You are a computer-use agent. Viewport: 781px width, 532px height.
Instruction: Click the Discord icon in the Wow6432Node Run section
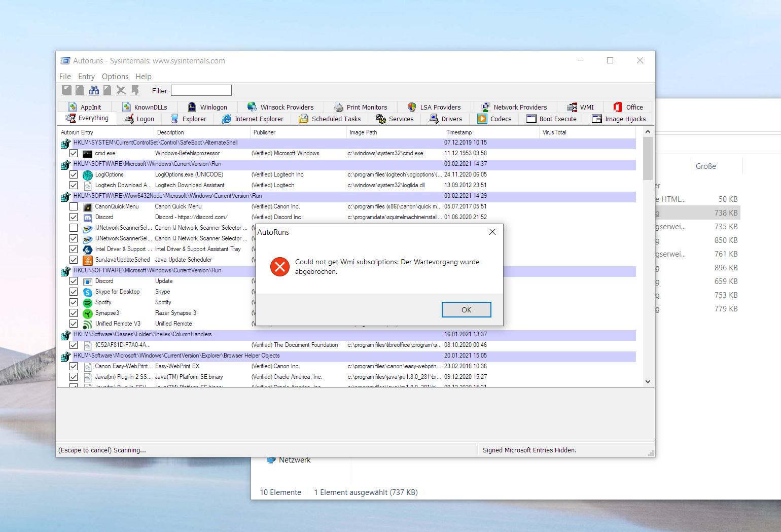tap(88, 218)
